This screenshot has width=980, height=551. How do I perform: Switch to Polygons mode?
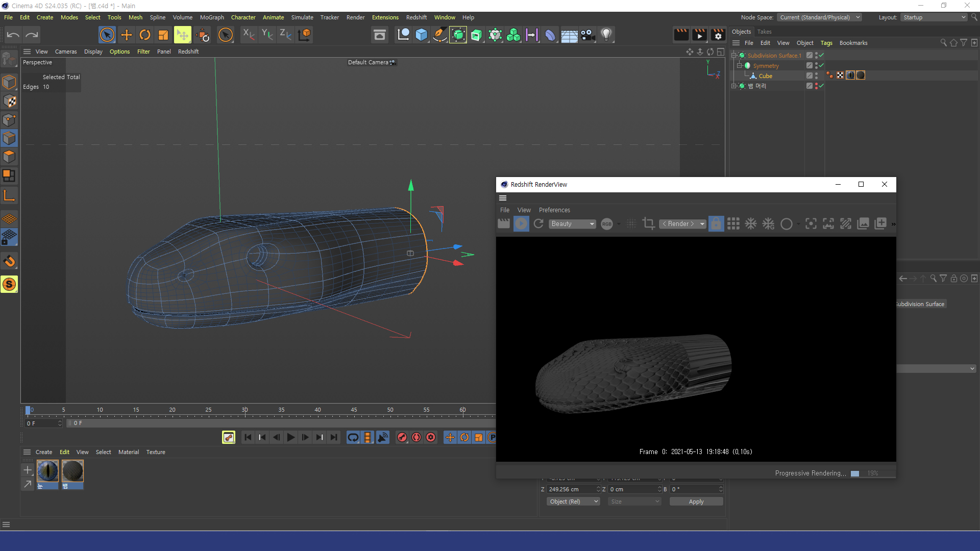[x=9, y=157]
